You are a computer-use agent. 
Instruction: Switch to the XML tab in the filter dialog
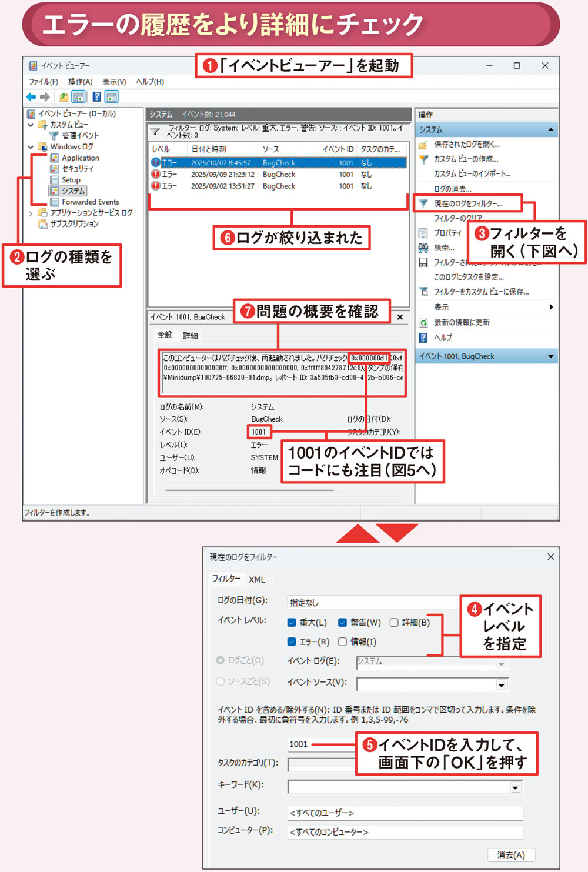click(257, 579)
